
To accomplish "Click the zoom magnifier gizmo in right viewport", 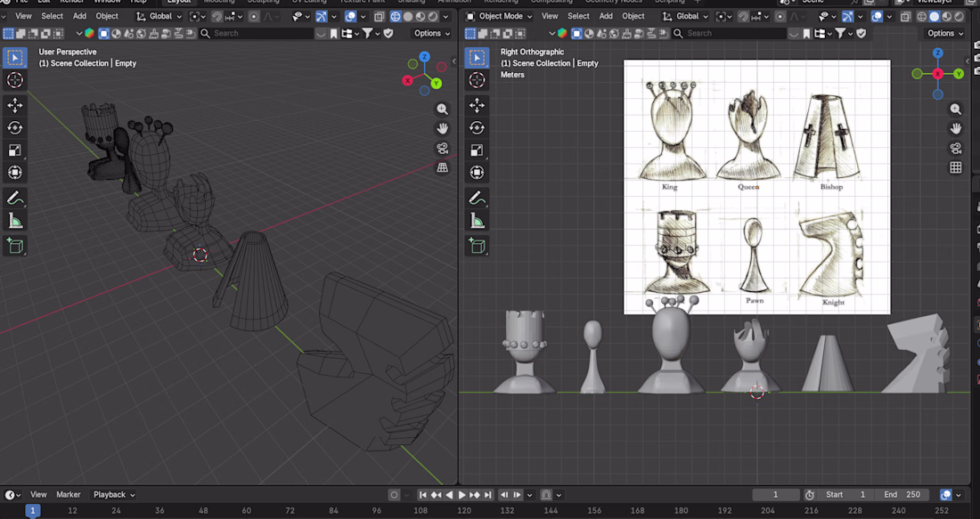I will pos(956,109).
